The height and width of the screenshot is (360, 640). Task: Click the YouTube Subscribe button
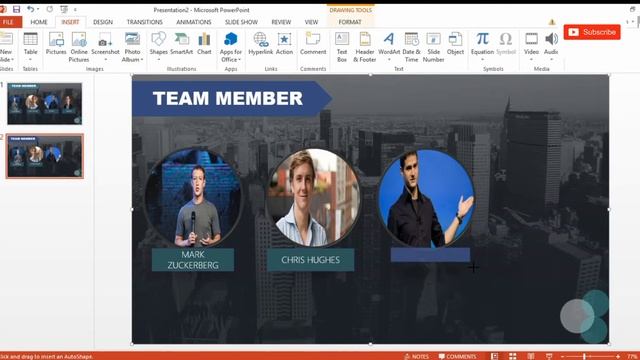592,32
